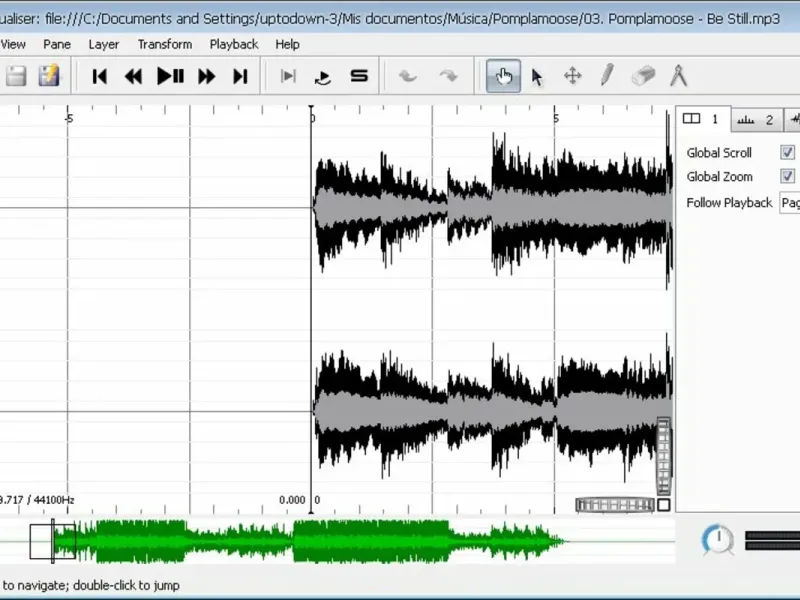Toggle Play / Pause playback
The height and width of the screenshot is (600, 800).
pos(170,77)
